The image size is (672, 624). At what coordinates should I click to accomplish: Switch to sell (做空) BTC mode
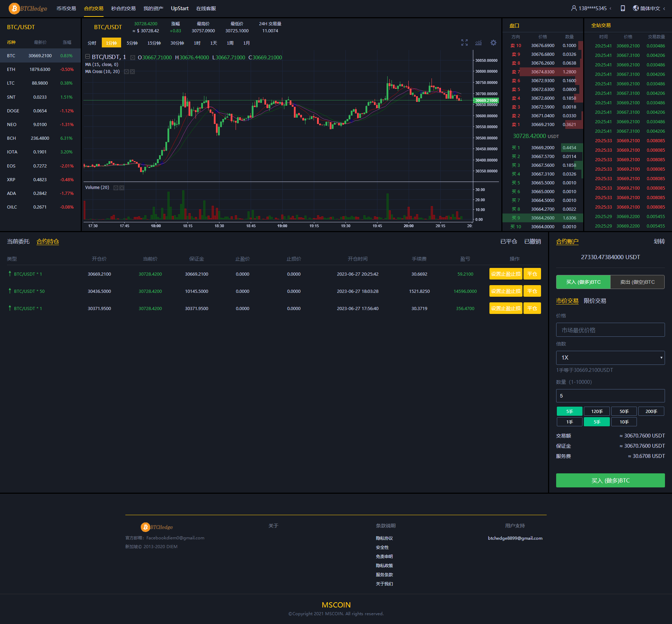click(x=637, y=282)
